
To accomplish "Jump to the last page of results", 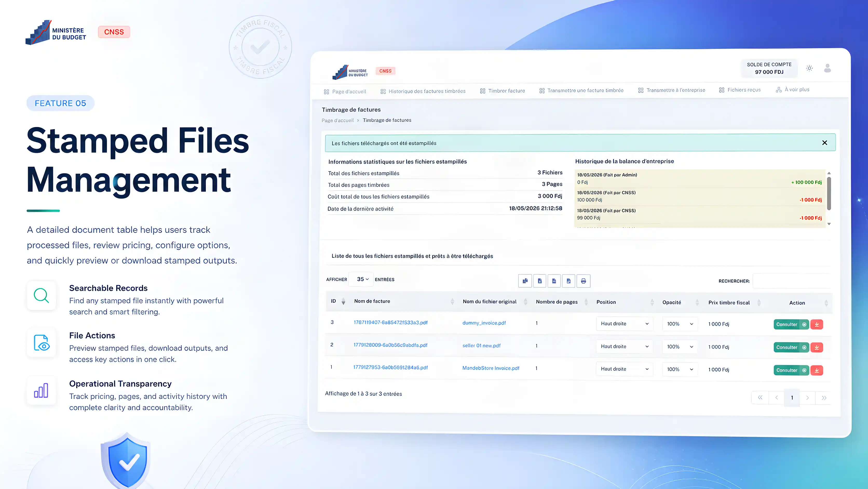I will tap(824, 398).
